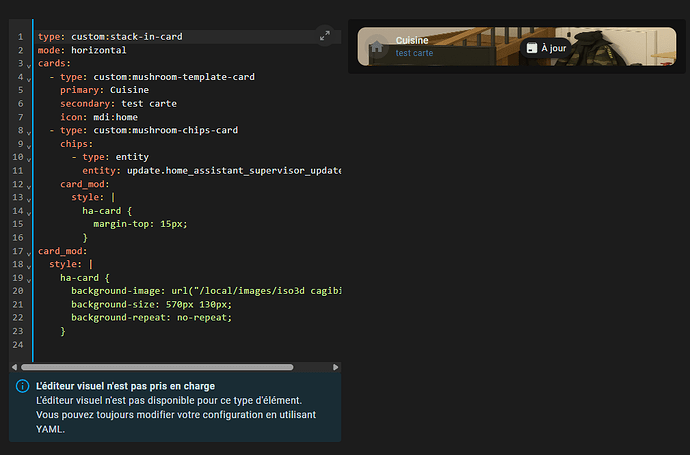This screenshot has height=455, width=690.
Task: Click the 'test carte' secondary text on card
Action: (414, 53)
